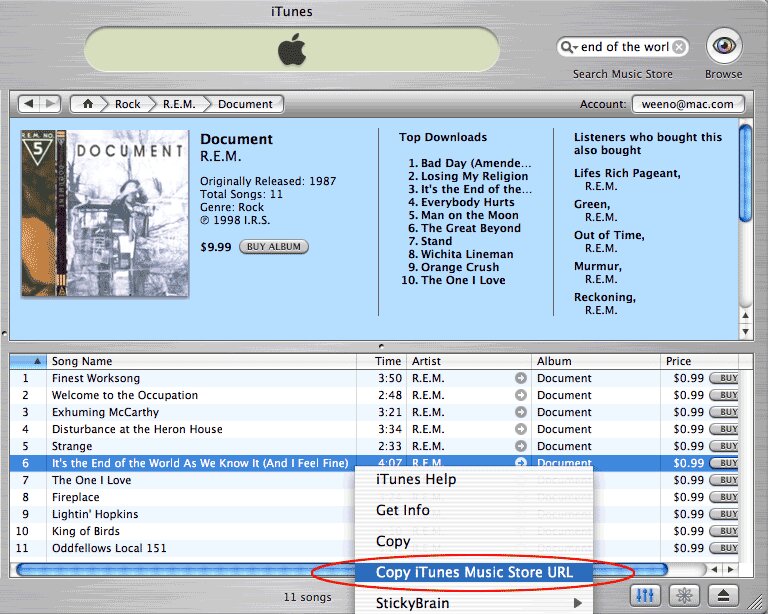Go to the Music Store home icon
The height and width of the screenshot is (614, 768).
pyautogui.click(x=88, y=104)
